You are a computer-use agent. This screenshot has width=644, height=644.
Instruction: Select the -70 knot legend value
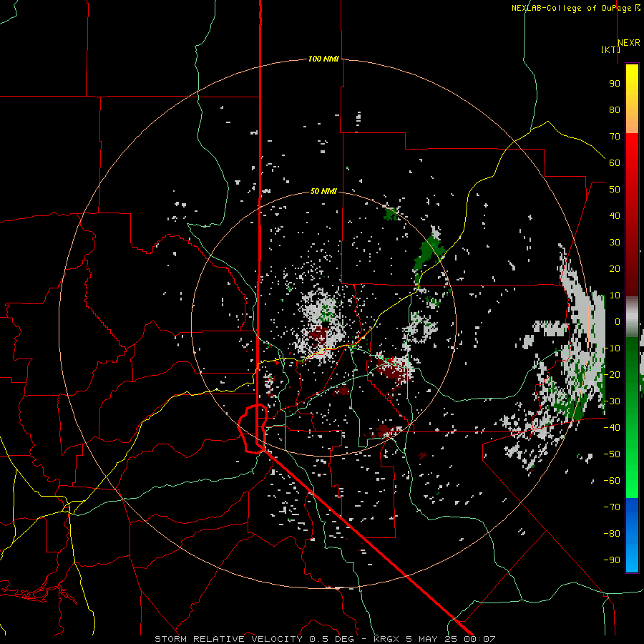[x=612, y=507]
